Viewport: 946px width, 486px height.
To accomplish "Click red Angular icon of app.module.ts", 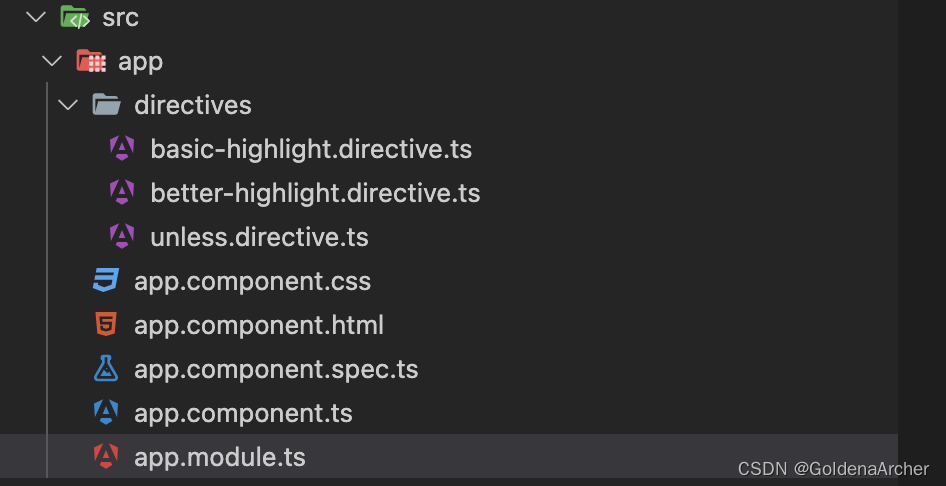I will coord(106,457).
